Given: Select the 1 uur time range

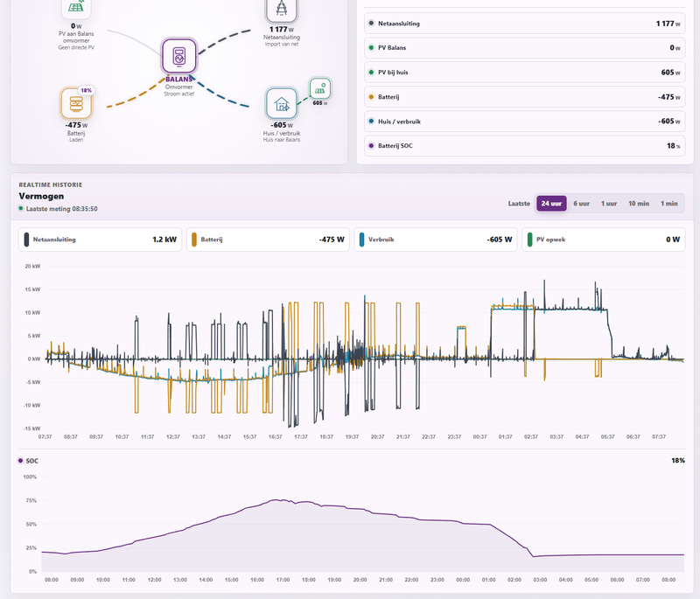Looking at the screenshot, I should point(609,204).
